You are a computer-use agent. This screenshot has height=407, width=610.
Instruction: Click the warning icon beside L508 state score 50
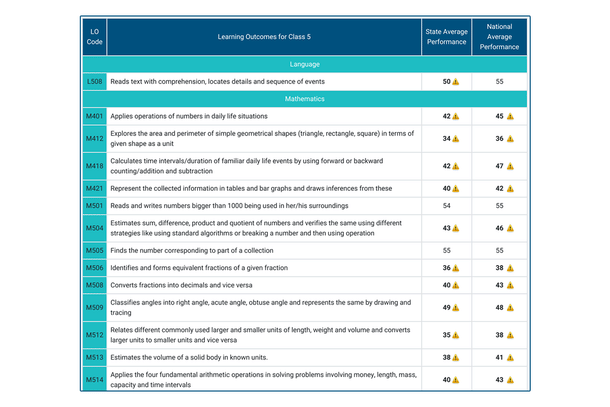(456, 82)
